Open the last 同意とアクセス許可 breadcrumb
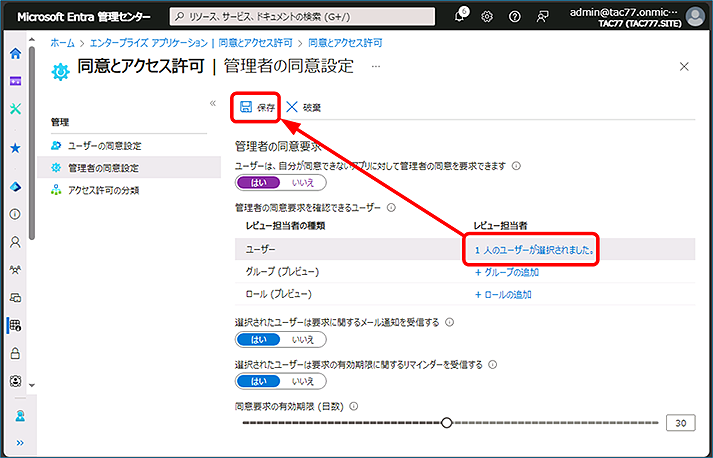This screenshot has width=713, height=458. click(345, 43)
